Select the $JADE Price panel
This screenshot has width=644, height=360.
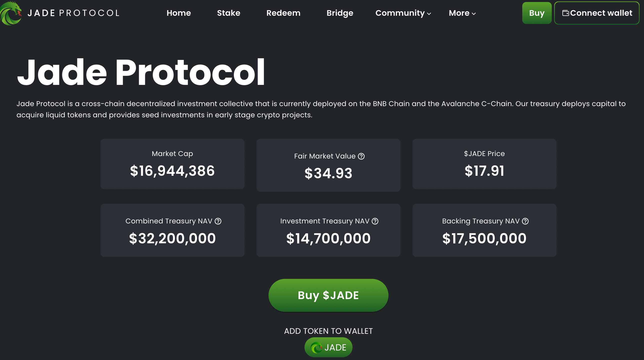484,164
